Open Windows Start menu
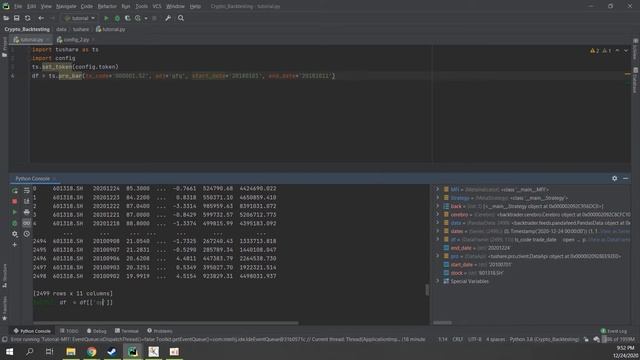 (x=9, y=351)
